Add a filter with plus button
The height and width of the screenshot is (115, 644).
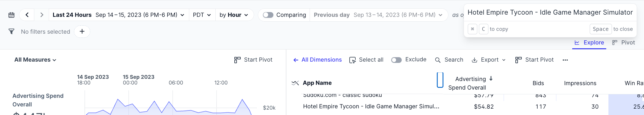tap(82, 31)
